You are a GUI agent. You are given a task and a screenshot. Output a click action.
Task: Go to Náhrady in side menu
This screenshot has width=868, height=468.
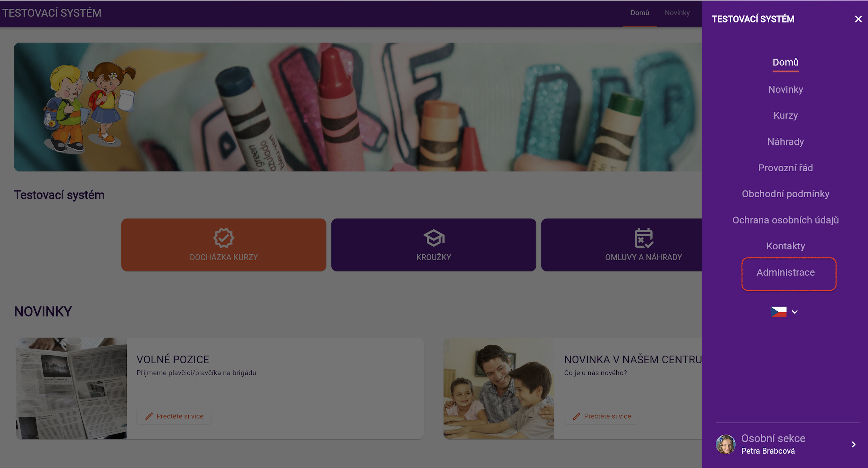785,142
